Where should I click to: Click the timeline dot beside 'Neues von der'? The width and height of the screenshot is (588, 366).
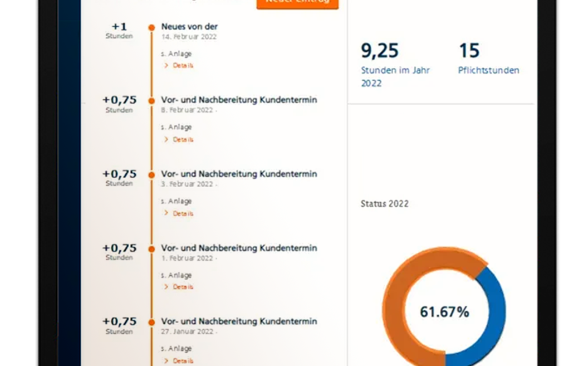point(150,26)
